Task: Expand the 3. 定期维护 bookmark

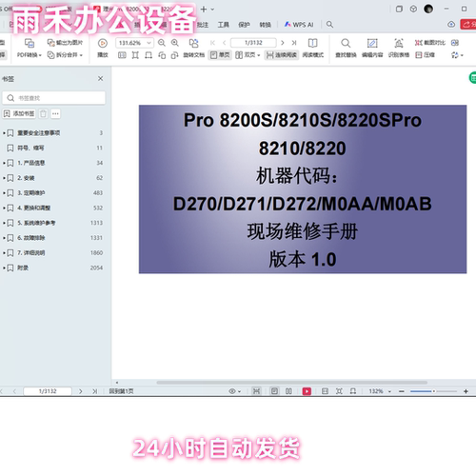Action: [4, 193]
